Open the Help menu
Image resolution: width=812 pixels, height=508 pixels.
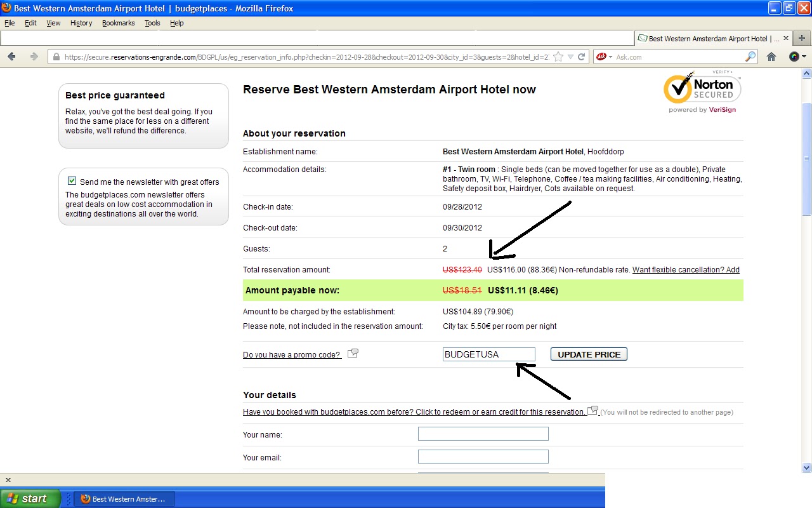click(x=177, y=23)
